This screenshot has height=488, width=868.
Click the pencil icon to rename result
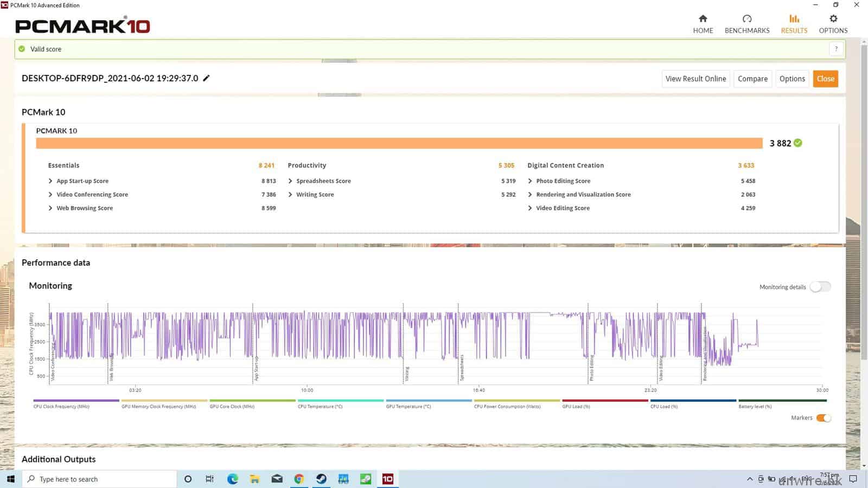tap(206, 78)
